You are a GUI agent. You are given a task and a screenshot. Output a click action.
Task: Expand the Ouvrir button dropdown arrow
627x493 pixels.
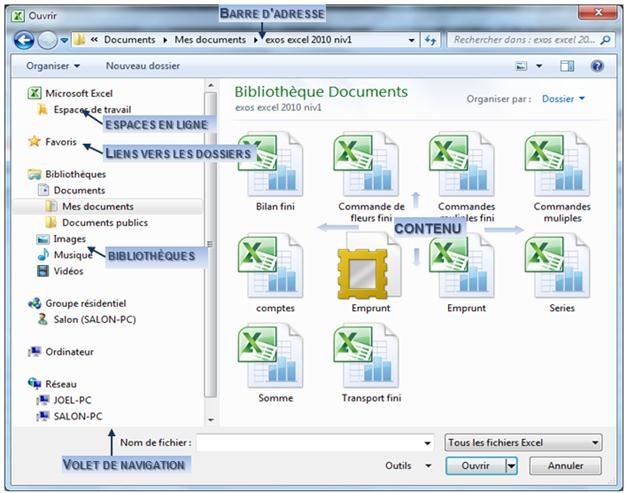tap(511, 466)
